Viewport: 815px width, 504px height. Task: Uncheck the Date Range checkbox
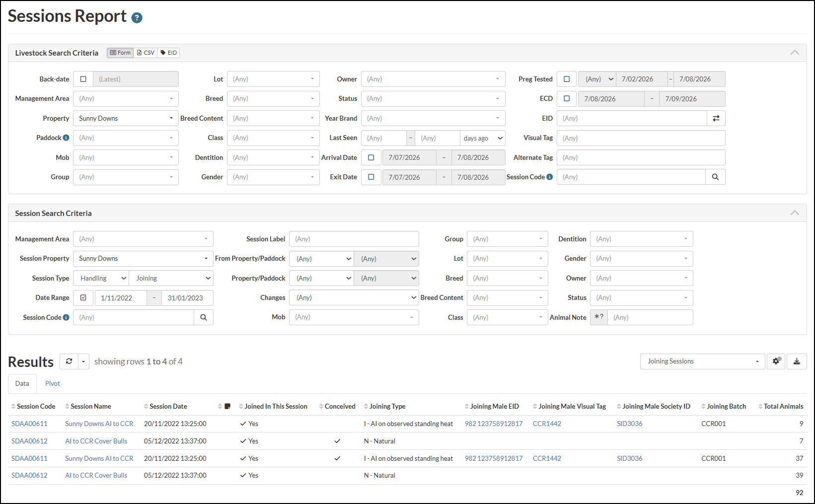point(83,298)
